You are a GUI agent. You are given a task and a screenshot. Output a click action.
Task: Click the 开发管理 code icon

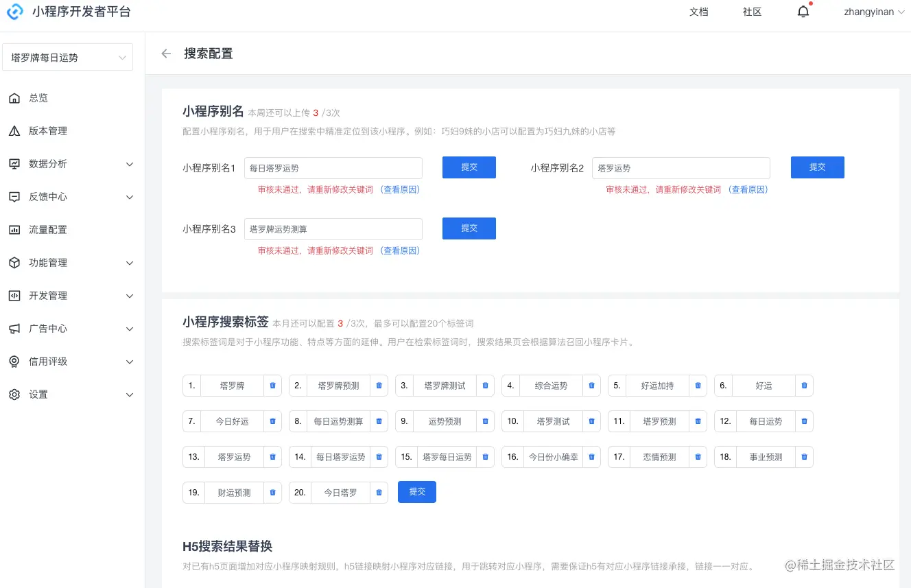pyautogui.click(x=14, y=296)
